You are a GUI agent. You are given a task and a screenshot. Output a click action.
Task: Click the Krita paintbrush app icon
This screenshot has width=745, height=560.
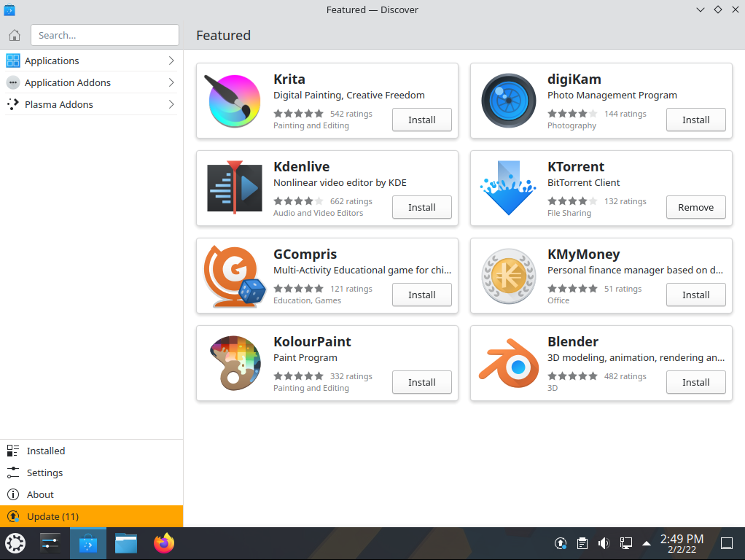pos(234,101)
